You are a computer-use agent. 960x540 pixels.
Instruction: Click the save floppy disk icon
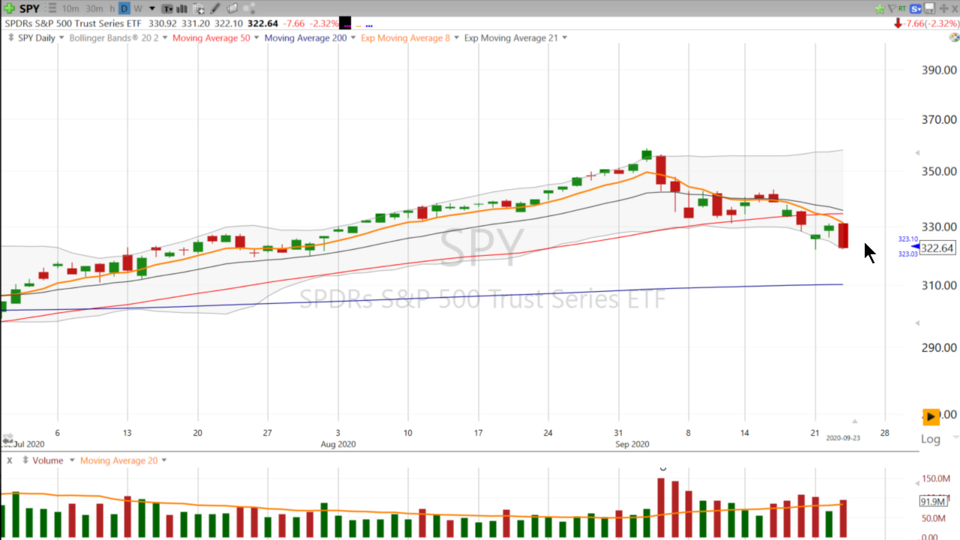point(929,9)
